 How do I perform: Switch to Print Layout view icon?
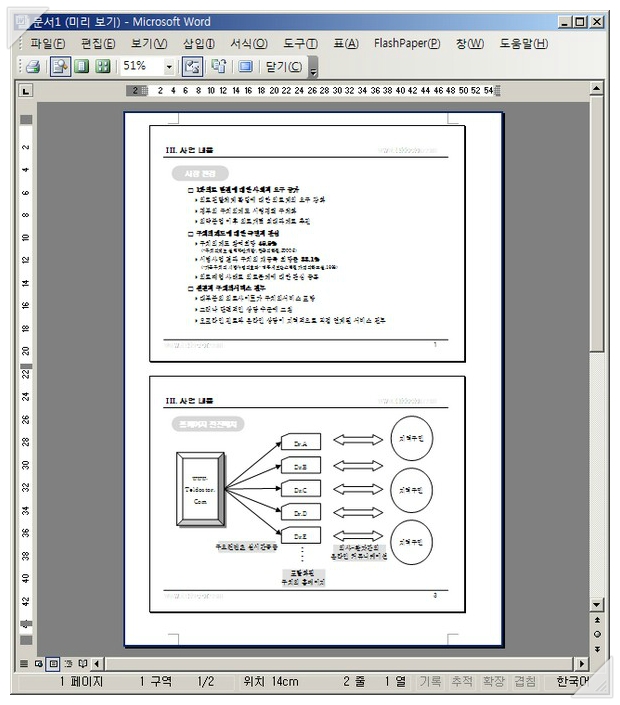tap(54, 663)
